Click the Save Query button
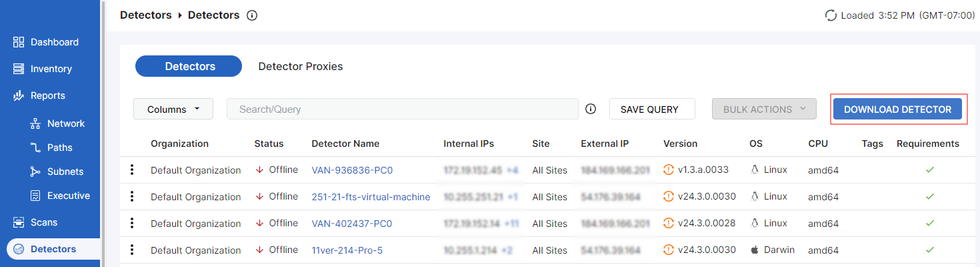Screen dimensions: 980x267 coord(651,109)
